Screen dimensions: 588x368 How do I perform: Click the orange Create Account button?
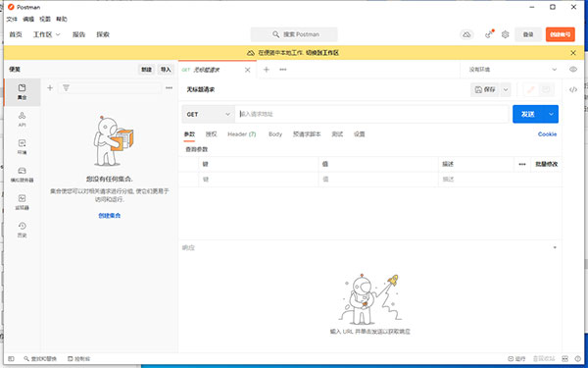coord(561,34)
